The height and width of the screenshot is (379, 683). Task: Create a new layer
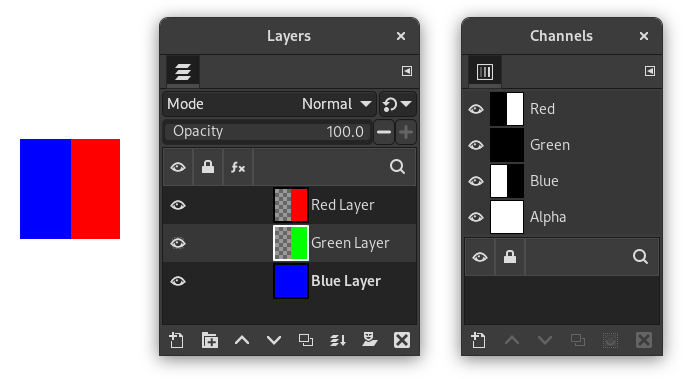coord(176,340)
